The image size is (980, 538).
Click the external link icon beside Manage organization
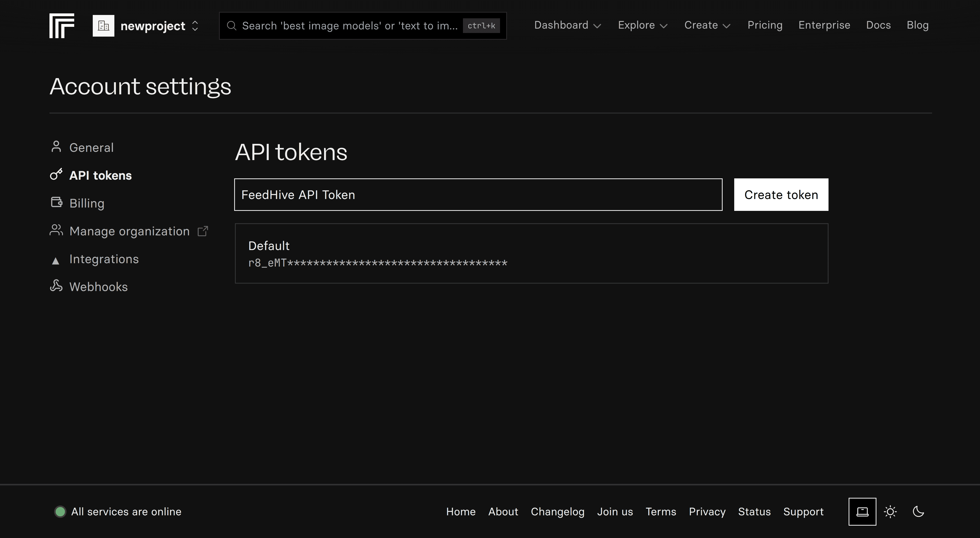click(x=203, y=230)
